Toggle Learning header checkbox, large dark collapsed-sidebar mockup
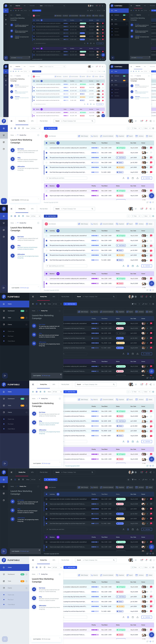The height and width of the screenshot is (644, 156). [46, 494]
